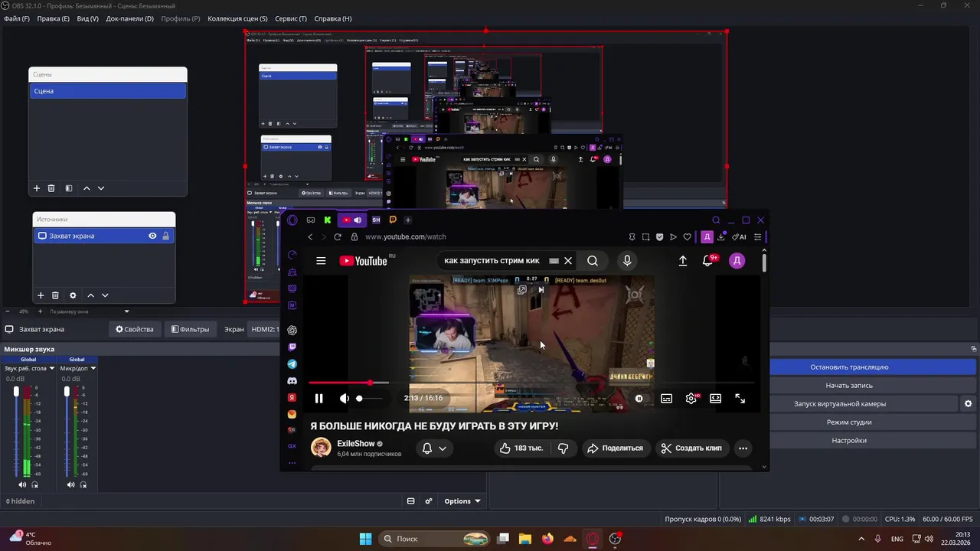980x551 pixels.
Task: Like the video (183 тыс.)
Action: [x=521, y=448]
